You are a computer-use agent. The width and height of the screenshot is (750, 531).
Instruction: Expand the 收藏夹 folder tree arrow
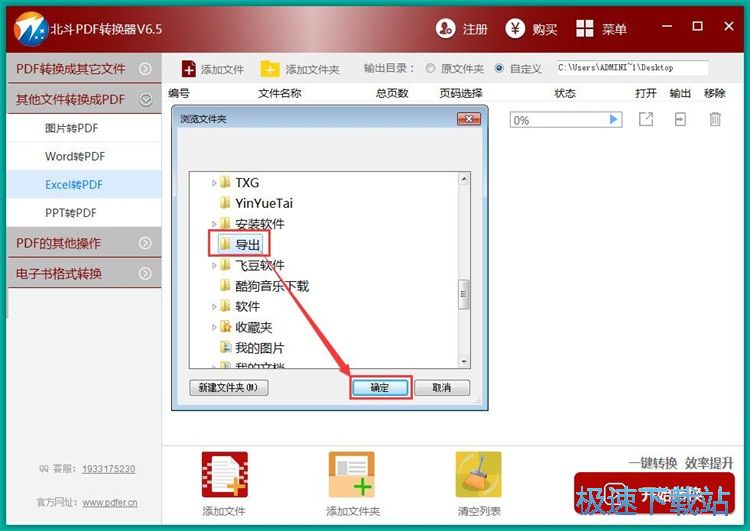click(214, 327)
